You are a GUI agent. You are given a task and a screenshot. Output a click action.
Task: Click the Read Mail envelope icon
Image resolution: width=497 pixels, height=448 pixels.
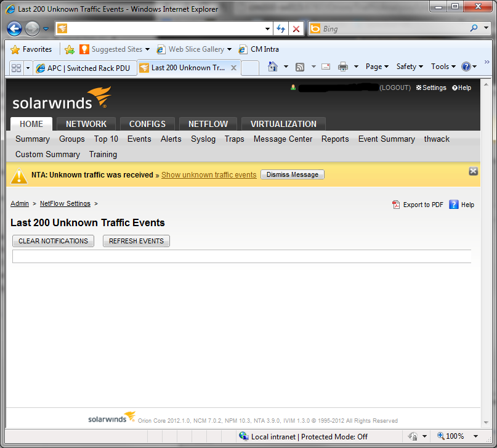[326, 67]
